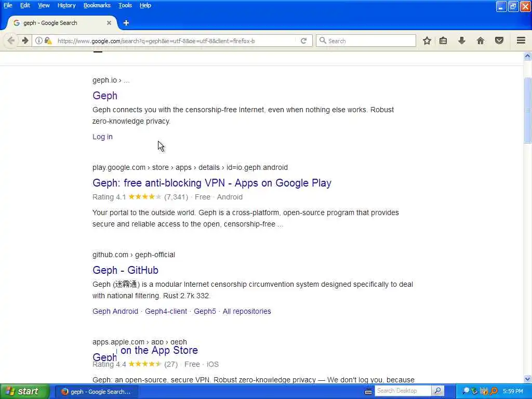The image size is (532, 399).
Task: Open the Edit menu
Action: coord(25,5)
